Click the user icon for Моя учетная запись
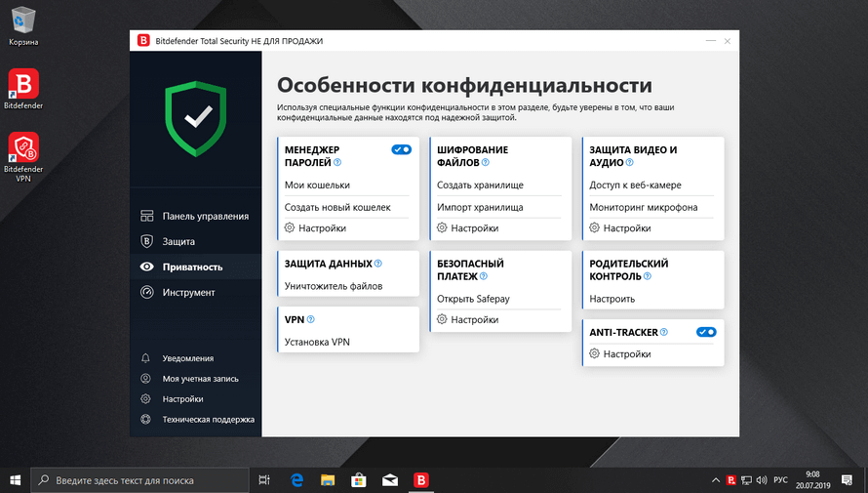Viewport: 868px width, 493px height. pyautogui.click(x=145, y=379)
